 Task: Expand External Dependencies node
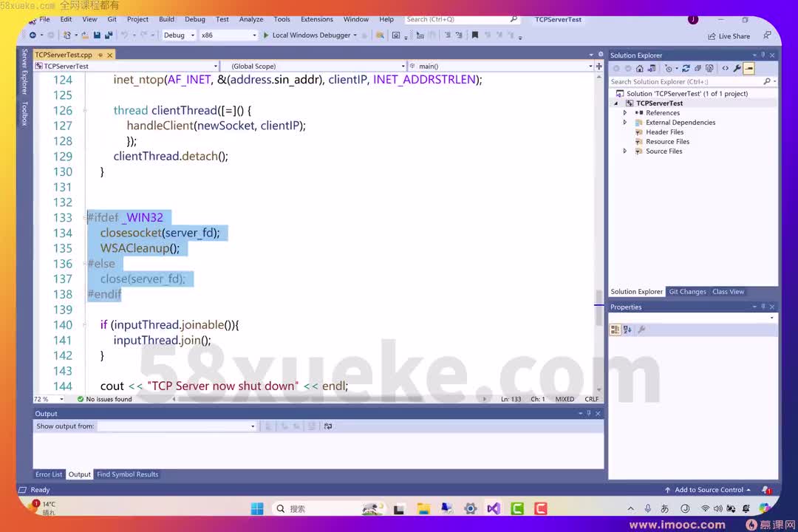tap(625, 123)
